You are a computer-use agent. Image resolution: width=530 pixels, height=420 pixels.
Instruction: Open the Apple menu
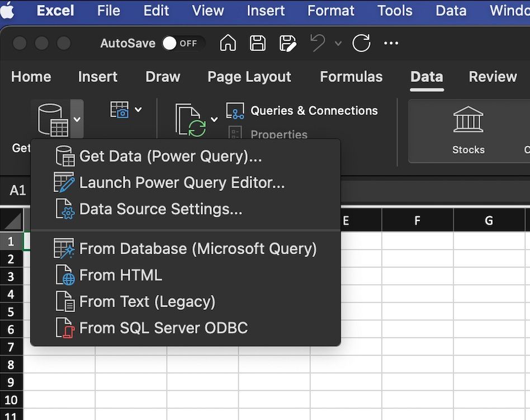click(8, 11)
